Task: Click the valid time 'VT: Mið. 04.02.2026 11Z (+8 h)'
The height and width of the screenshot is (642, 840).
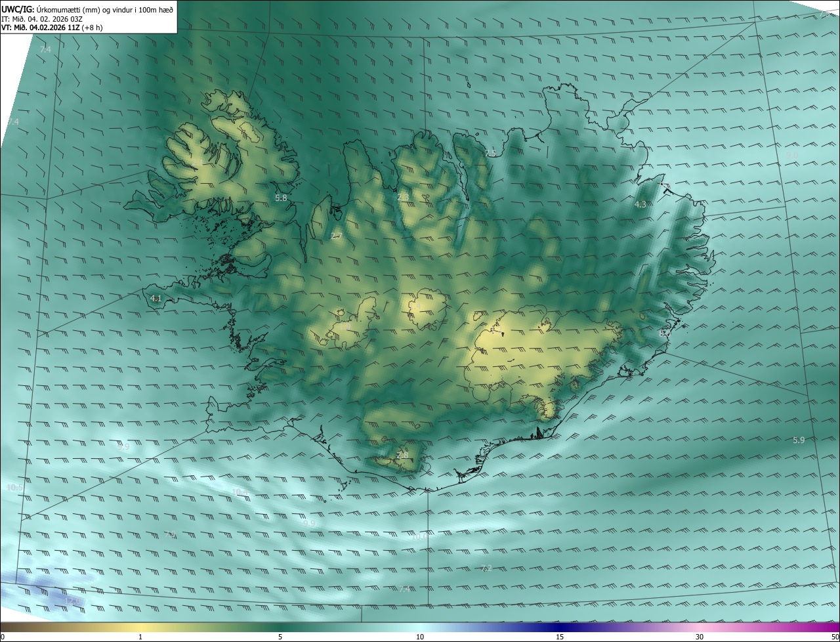Action: point(52,28)
